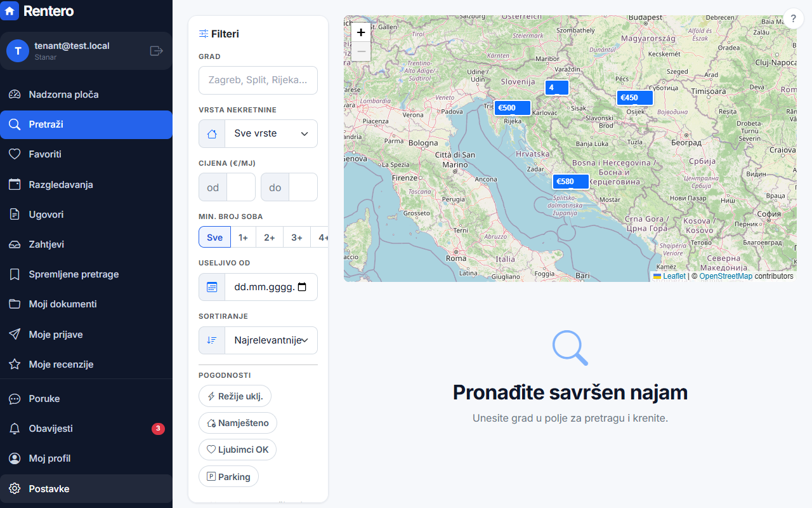Zoom in the map with plus button
This screenshot has width=812, height=508.
point(361,32)
